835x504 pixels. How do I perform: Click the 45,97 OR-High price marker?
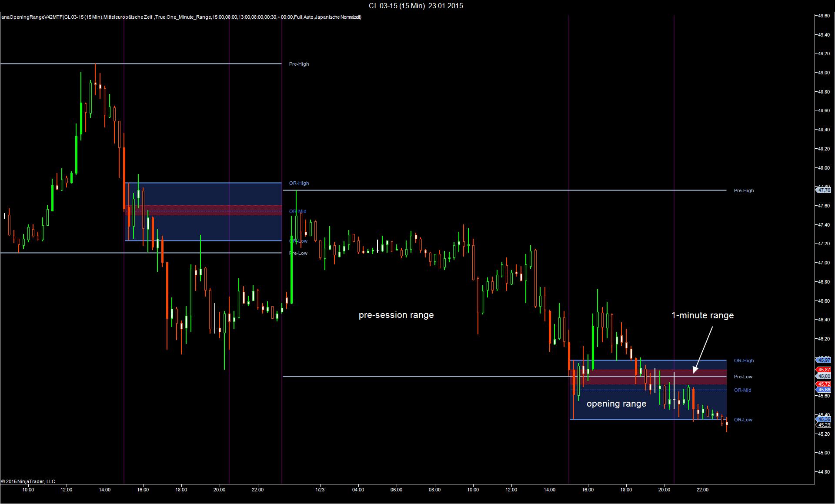824,360
